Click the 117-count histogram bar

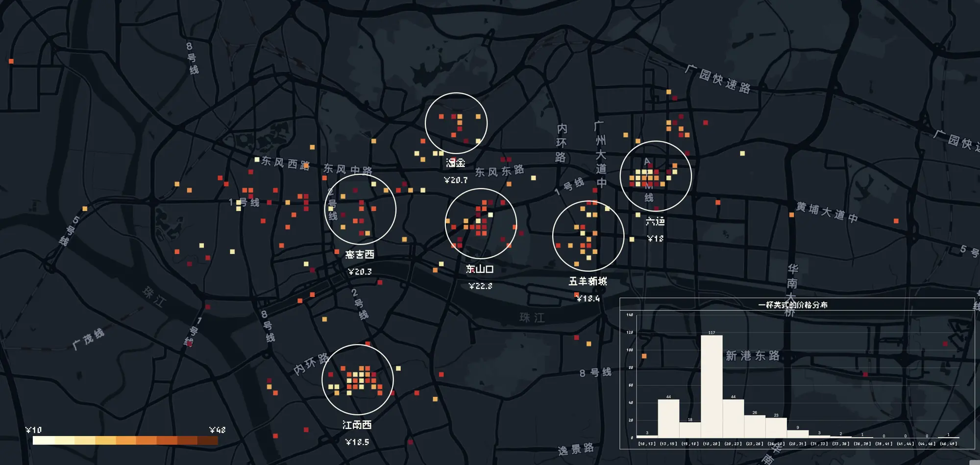[x=711, y=386]
